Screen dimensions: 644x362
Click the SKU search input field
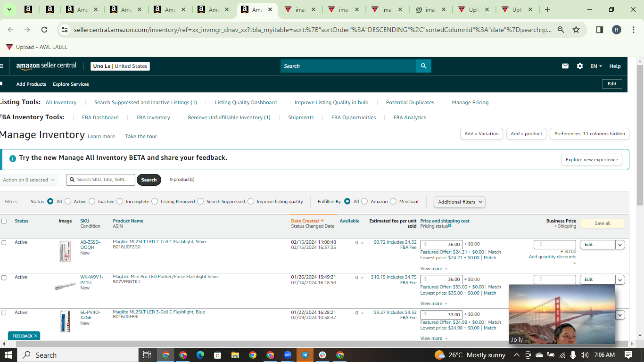(x=101, y=180)
